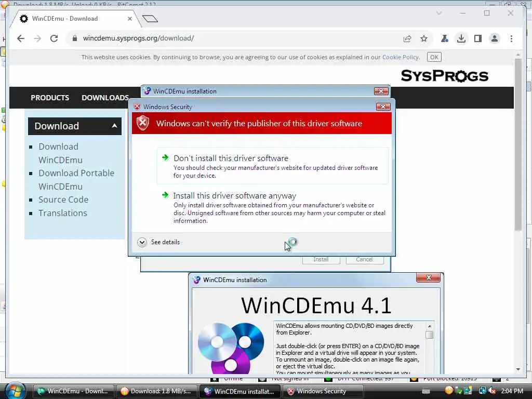Viewport: 532px width, 399px height.
Task: Click the SysProgs logo
Action: 445,76
